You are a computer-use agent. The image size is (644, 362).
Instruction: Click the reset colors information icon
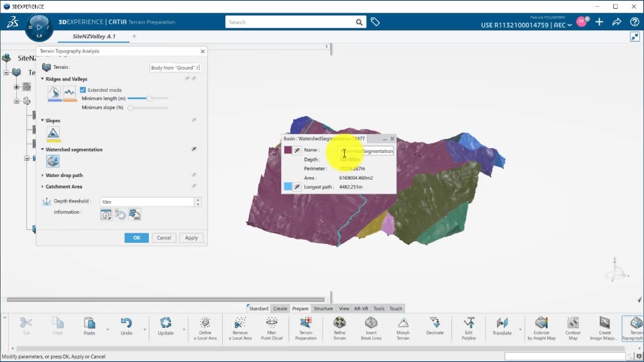point(120,215)
